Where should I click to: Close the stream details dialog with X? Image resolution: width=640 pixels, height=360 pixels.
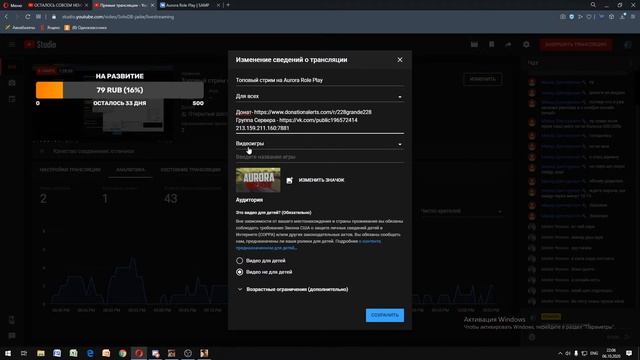400,60
